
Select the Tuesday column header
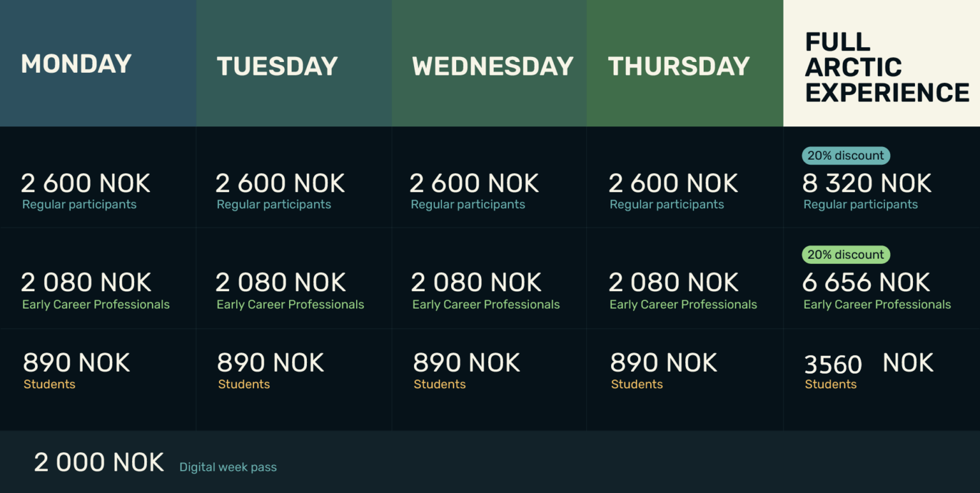click(277, 66)
